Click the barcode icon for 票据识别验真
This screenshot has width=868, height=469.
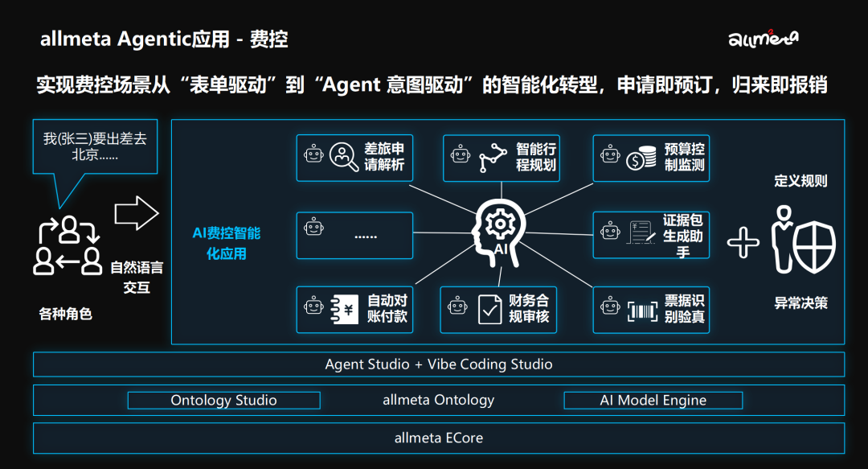tap(642, 311)
